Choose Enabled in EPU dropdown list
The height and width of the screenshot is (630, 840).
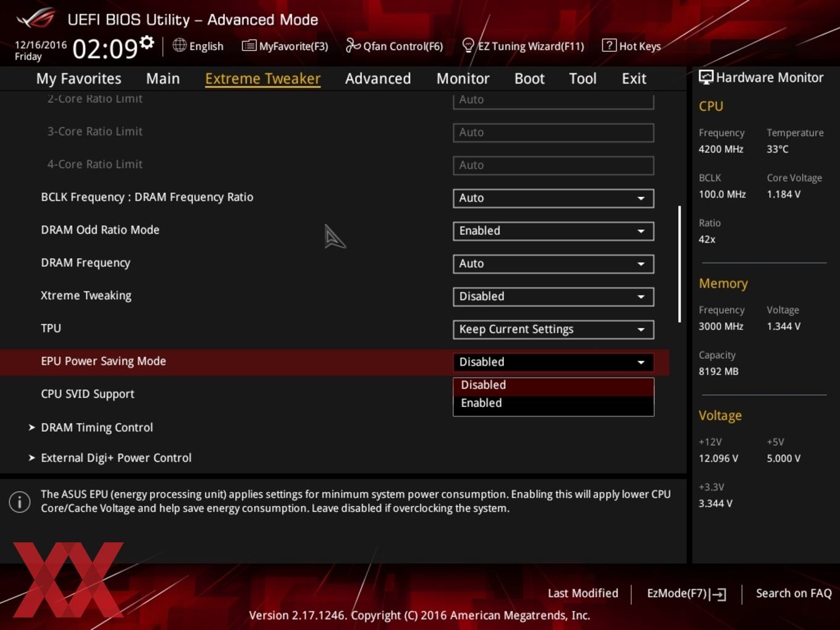tap(553, 403)
